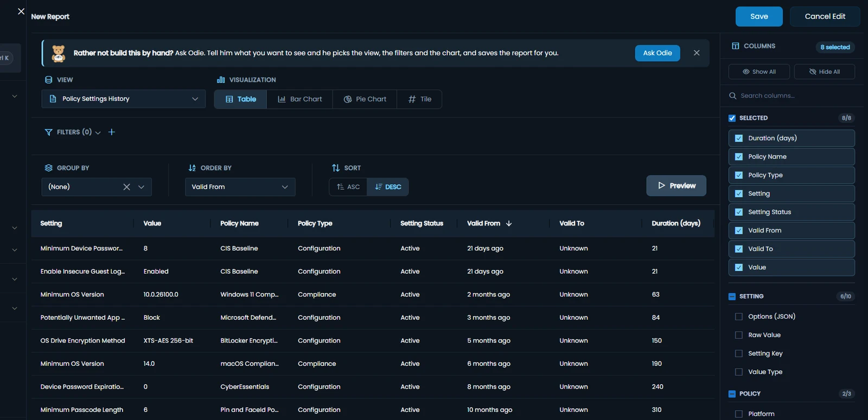The width and height of the screenshot is (868, 420).
Task: Click the Group By layers icon
Action: [49, 168]
